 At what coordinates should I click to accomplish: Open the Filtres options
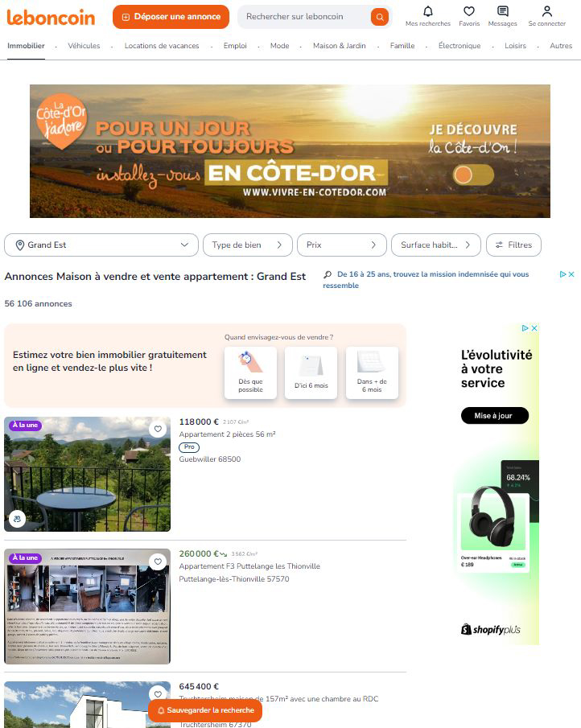(513, 245)
